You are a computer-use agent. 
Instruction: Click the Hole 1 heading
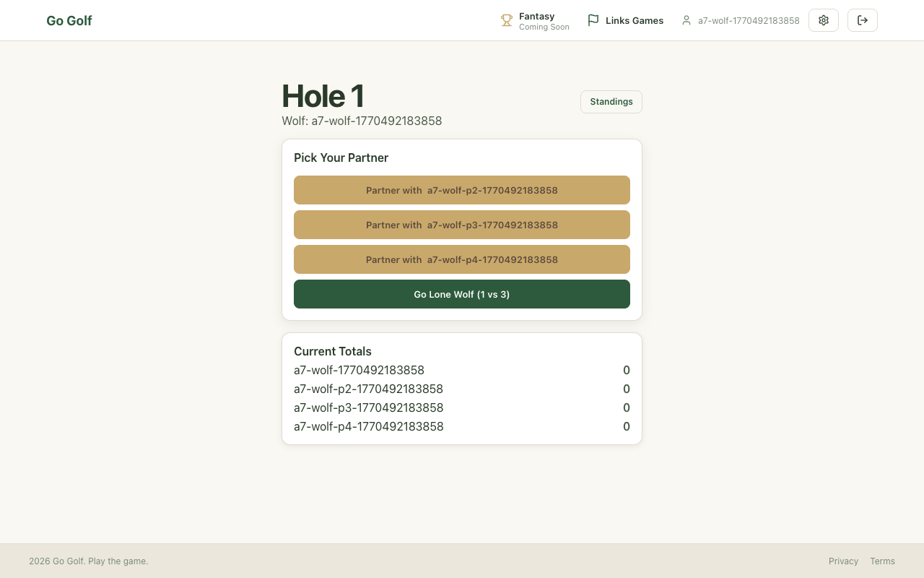[x=323, y=96]
